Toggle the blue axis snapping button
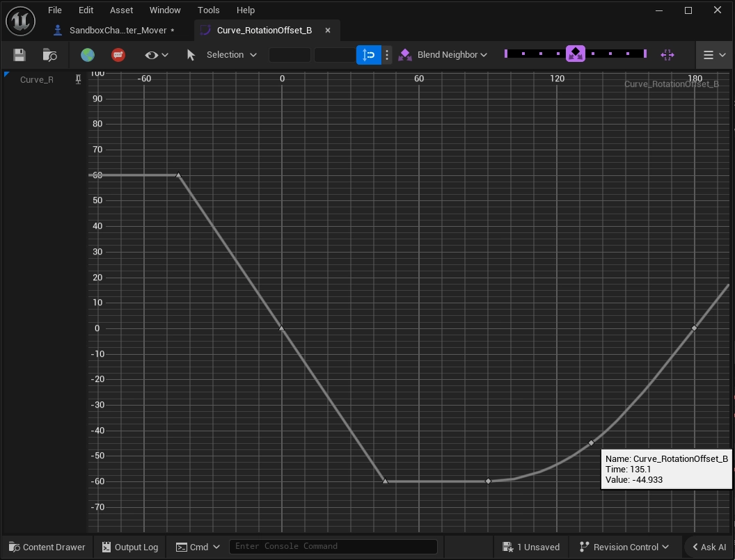Viewport: 735px width, 560px height. pyautogui.click(x=368, y=55)
